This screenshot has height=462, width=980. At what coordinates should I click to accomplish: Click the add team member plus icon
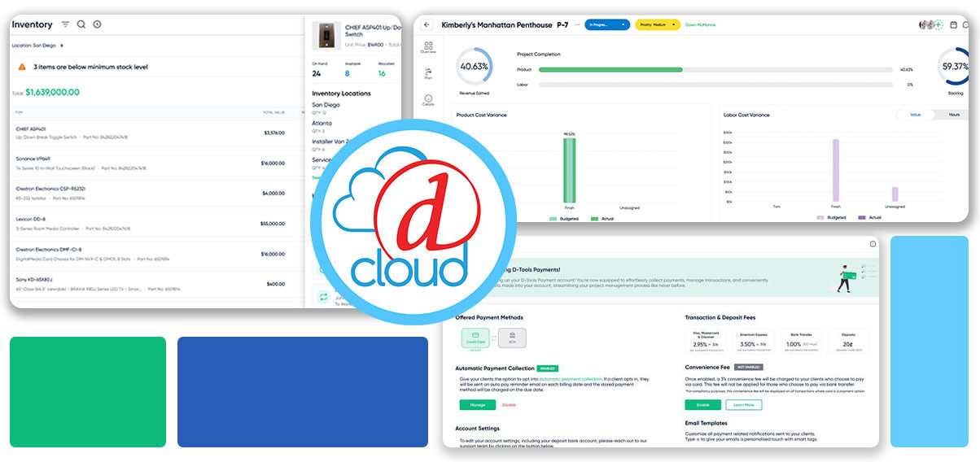click(938, 24)
